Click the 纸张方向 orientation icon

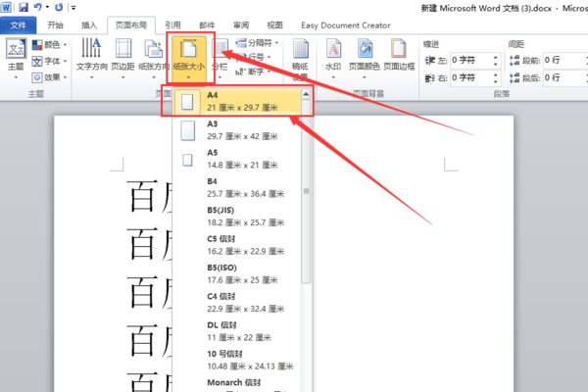coord(154,58)
